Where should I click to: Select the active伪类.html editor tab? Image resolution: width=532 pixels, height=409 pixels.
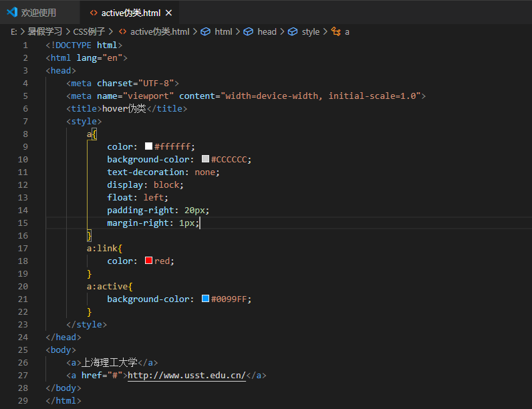130,13
